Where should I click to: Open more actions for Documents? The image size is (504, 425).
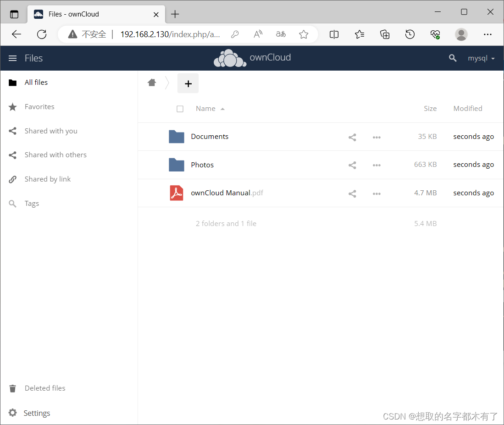pyautogui.click(x=377, y=138)
